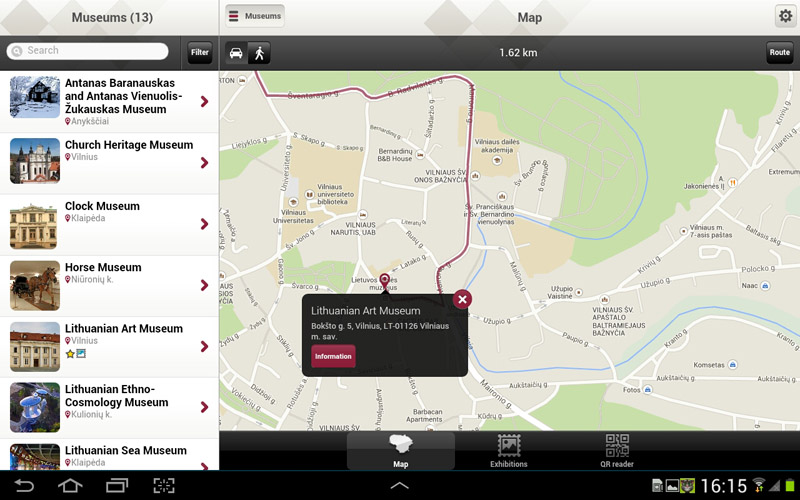The width and height of the screenshot is (800, 500).
Task: Toggle the Museums list button
Action: [255, 16]
